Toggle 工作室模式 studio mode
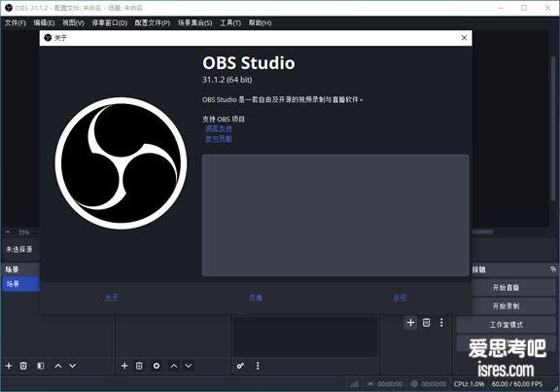This screenshot has height=392, width=560. pos(506,325)
